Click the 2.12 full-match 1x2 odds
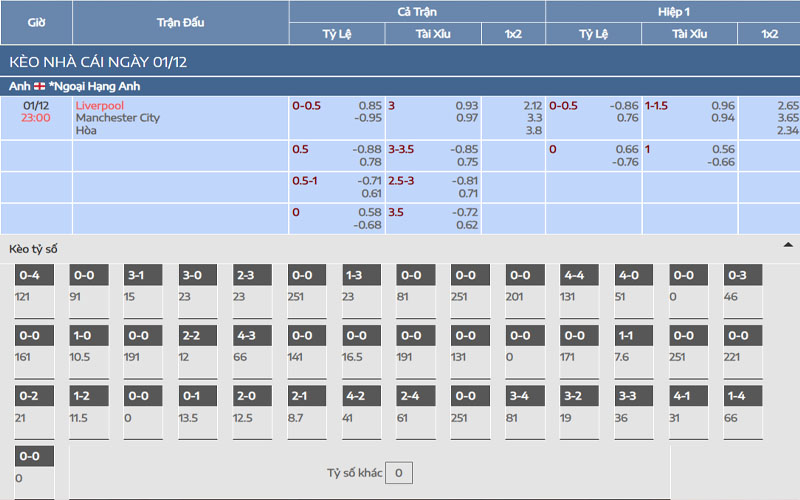This screenshot has width=800, height=500. pyautogui.click(x=532, y=105)
